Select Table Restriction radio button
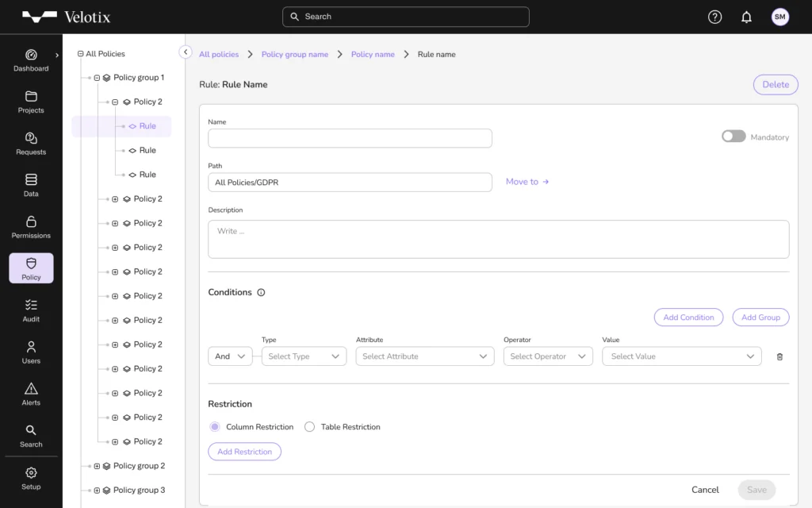The width and height of the screenshot is (812, 508). pyautogui.click(x=309, y=426)
